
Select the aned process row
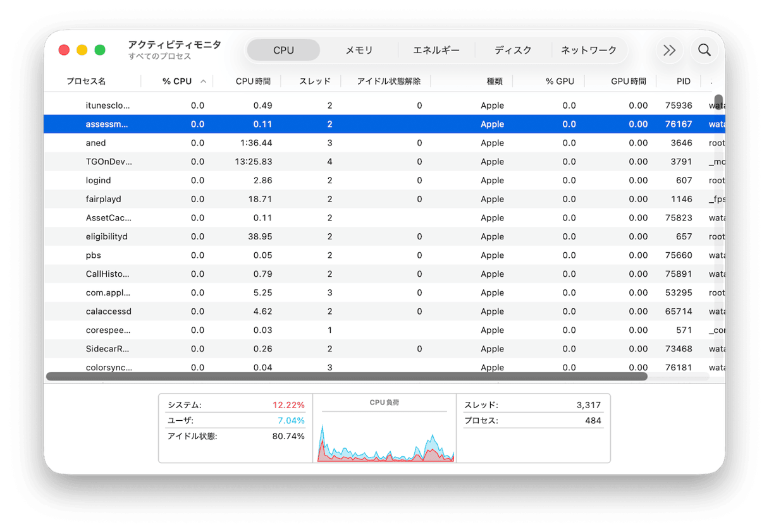pos(384,143)
